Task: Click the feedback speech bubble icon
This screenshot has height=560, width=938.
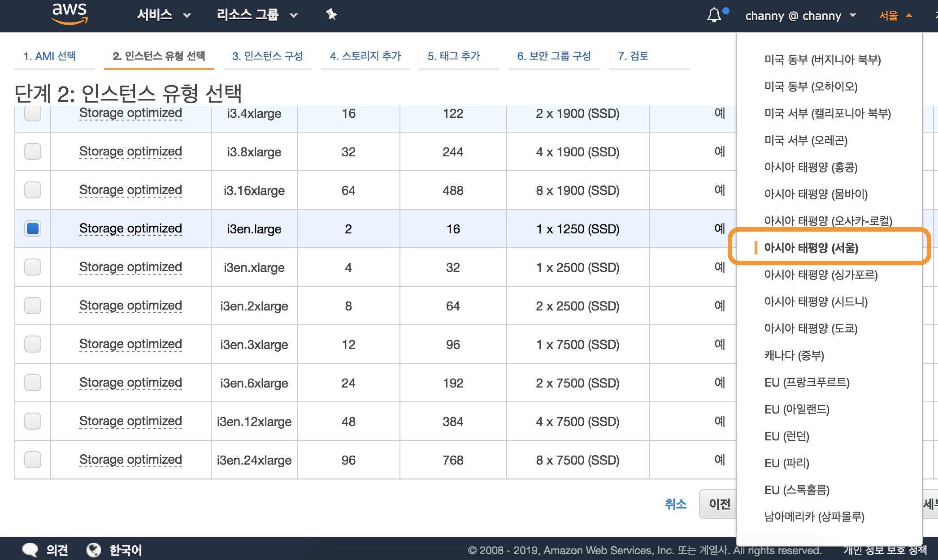Action: pyautogui.click(x=30, y=550)
